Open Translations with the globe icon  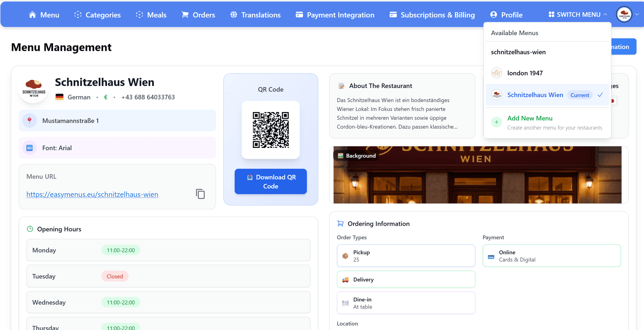coord(234,14)
